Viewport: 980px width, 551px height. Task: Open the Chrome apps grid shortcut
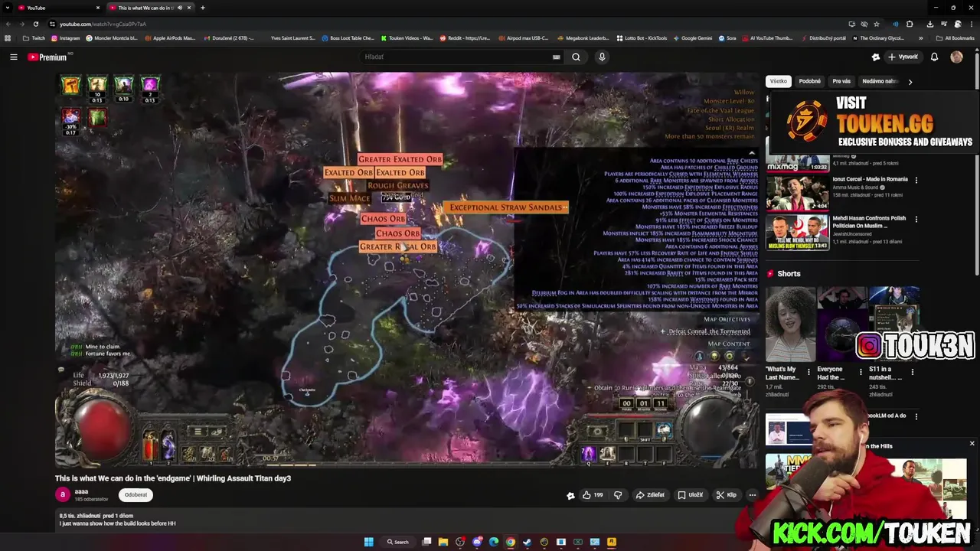(8, 38)
